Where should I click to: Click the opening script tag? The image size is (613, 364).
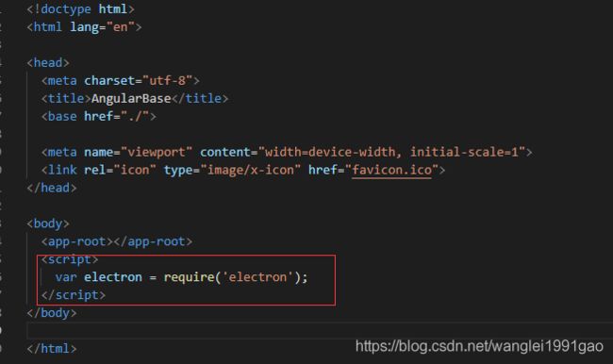(x=70, y=259)
